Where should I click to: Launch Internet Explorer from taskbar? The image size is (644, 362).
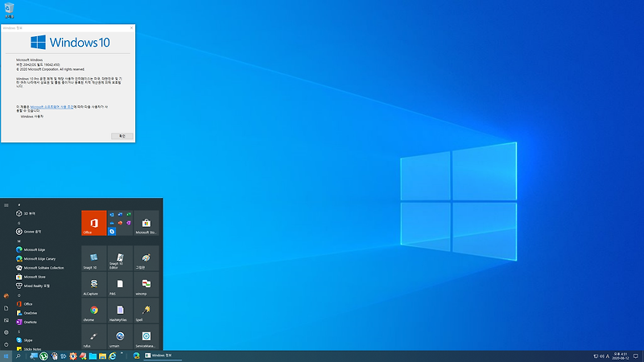(112, 356)
